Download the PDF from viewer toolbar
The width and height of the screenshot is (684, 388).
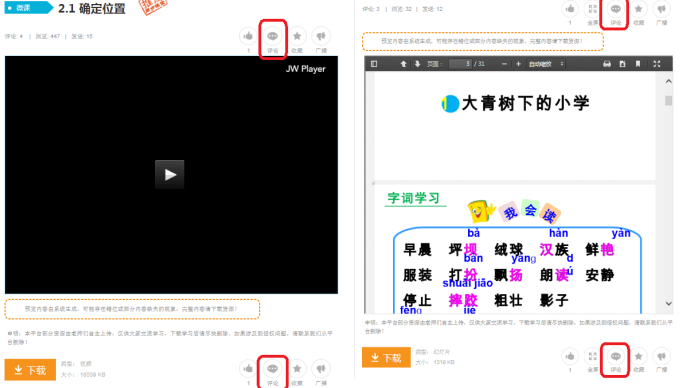(622, 64)
